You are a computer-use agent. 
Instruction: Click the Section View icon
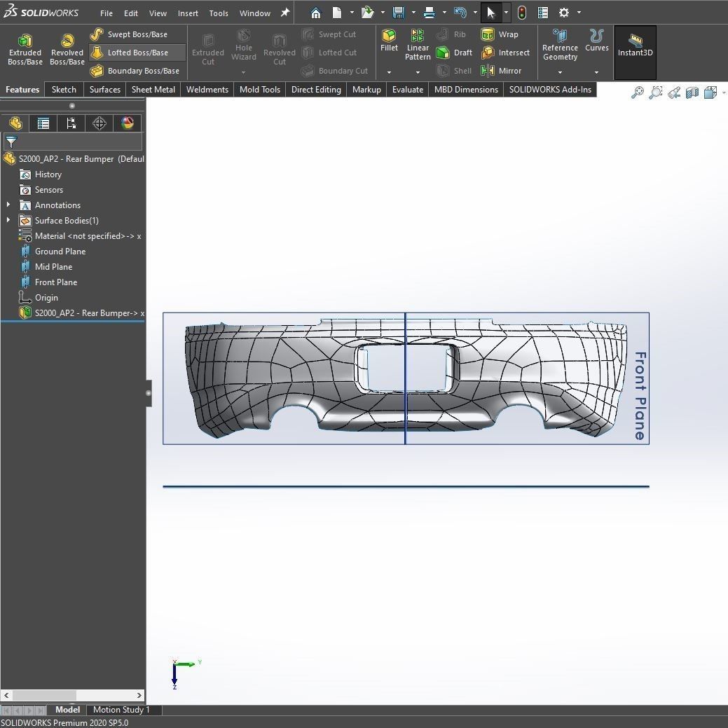(692, 92)
